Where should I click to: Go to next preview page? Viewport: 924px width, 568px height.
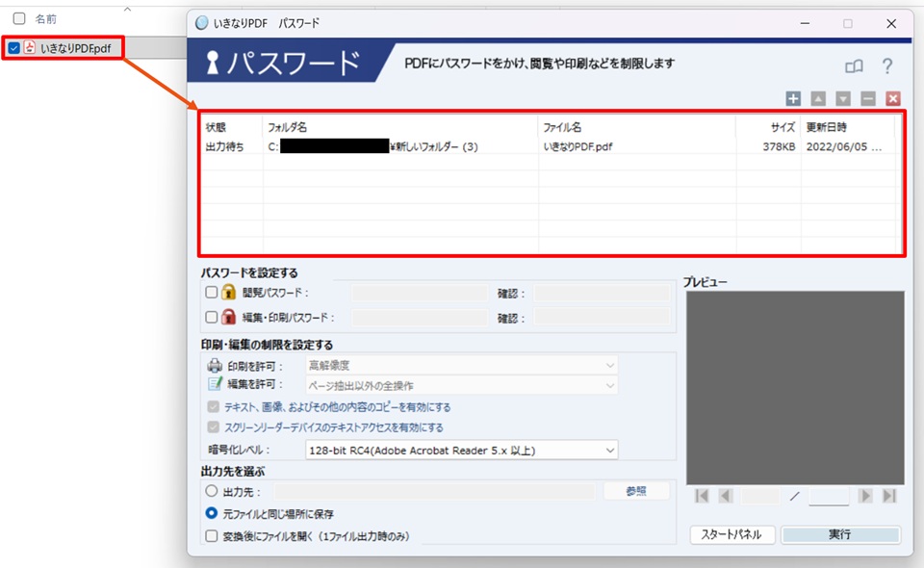(865, 496)
